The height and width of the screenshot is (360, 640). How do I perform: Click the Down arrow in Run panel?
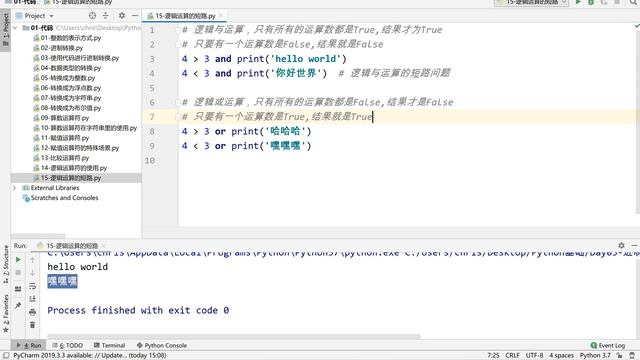point(32,273)
